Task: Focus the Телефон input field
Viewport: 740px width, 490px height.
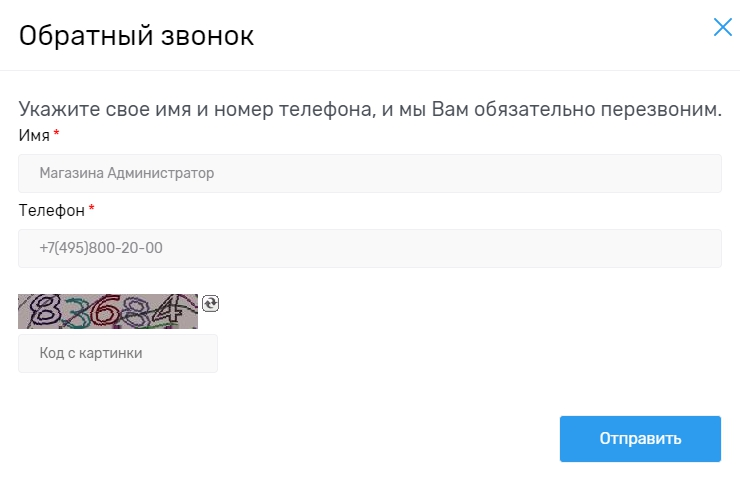Action: click(x=369, y=248)
